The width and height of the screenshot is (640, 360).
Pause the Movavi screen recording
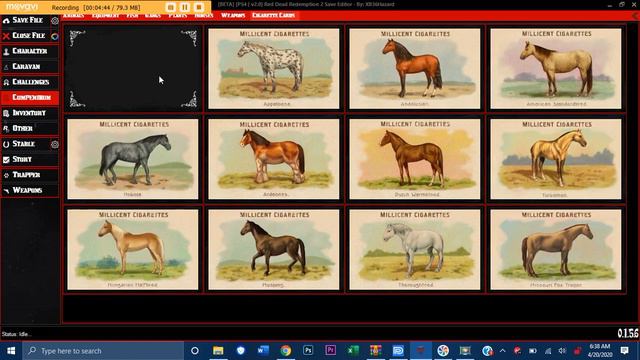point(185,7)
